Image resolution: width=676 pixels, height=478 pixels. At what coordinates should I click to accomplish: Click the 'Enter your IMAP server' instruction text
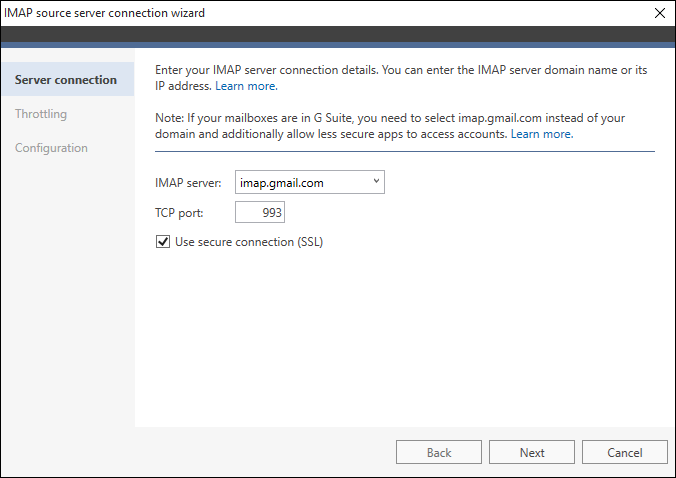[x=401, y=78]
